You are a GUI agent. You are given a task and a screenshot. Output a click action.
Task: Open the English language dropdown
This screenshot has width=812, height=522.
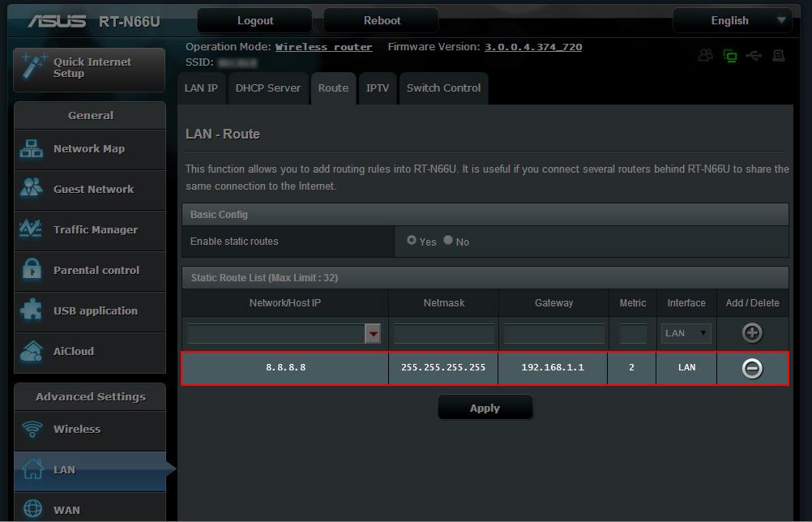tap(733, 21)
